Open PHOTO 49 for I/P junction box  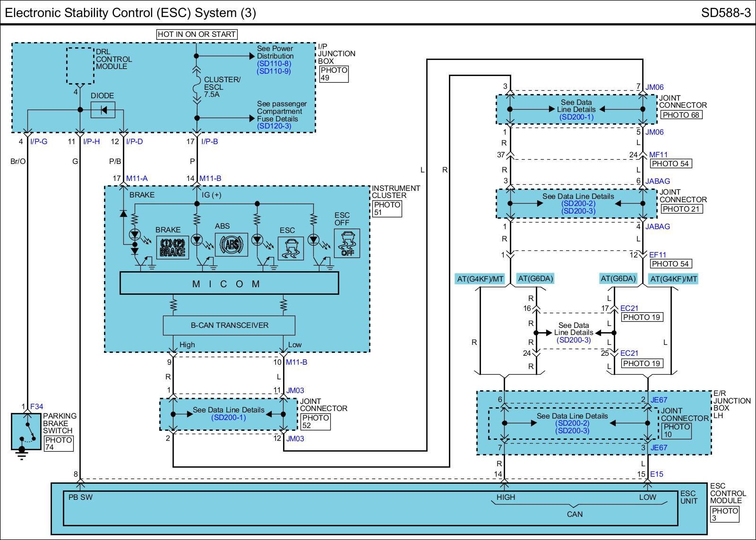point(334,74)
